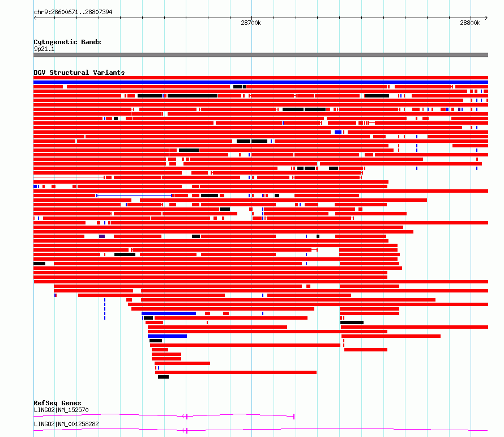Viewport: 504px width, 437px height.
Task: Click the thin blue line variant feature
Action: 134,196
